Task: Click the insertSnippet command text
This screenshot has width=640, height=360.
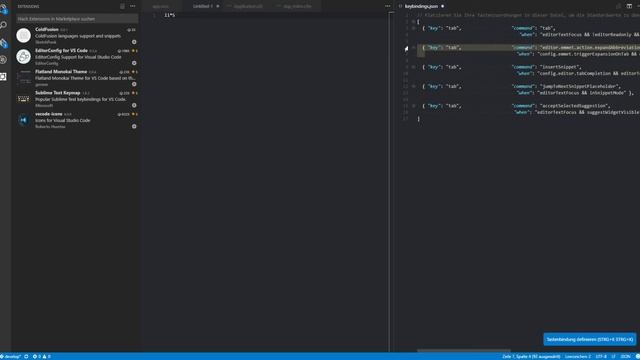Action: [x=560, y=67]
